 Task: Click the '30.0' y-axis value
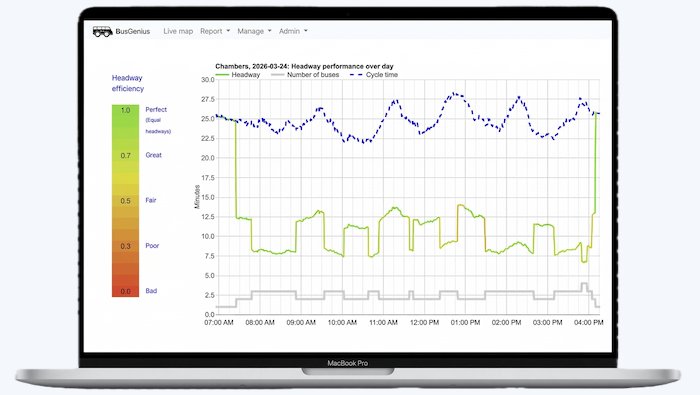click(208, 80)
